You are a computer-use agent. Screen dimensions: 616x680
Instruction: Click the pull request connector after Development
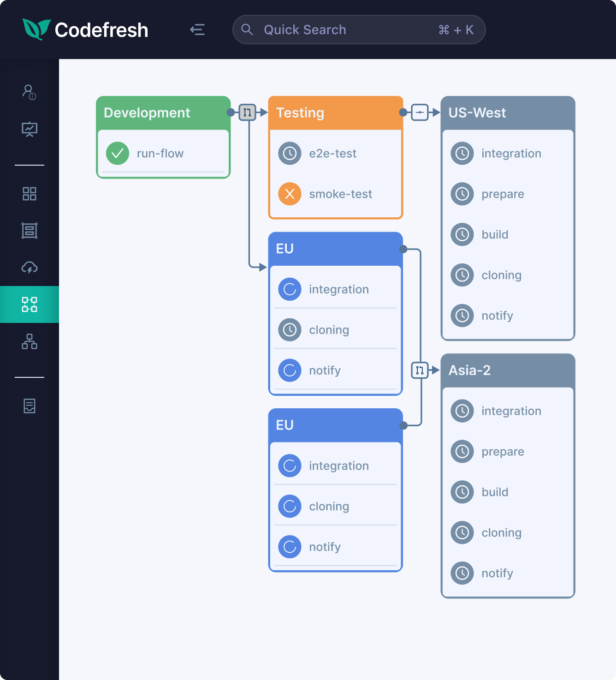(248, 112)
